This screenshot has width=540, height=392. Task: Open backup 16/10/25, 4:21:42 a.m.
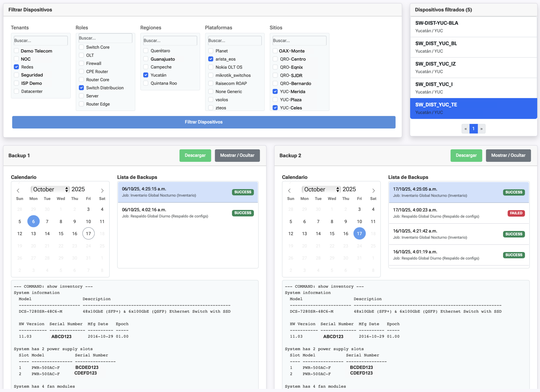tap(459, 234)
